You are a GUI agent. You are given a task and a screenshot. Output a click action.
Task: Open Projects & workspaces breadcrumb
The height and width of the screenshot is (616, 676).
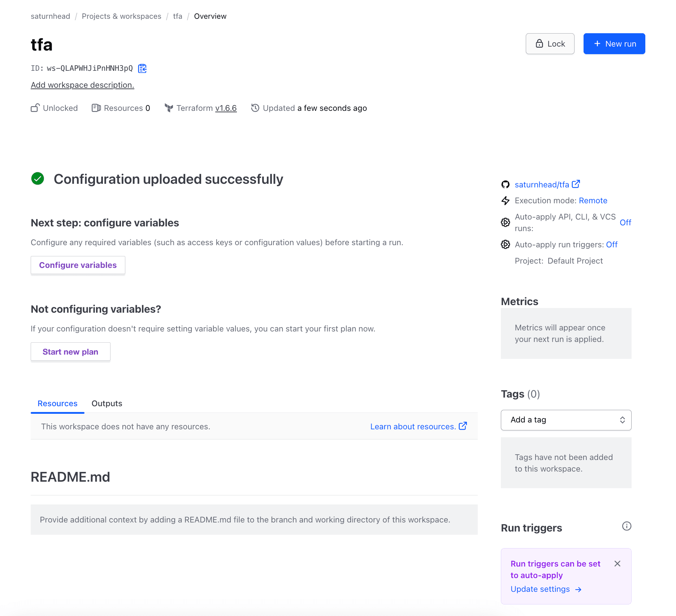(121, 16)
